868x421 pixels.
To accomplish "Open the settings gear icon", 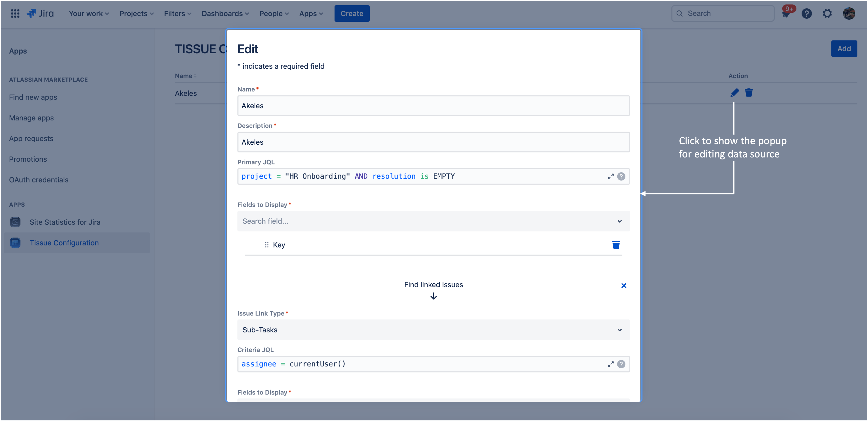I will pos(827,13).
